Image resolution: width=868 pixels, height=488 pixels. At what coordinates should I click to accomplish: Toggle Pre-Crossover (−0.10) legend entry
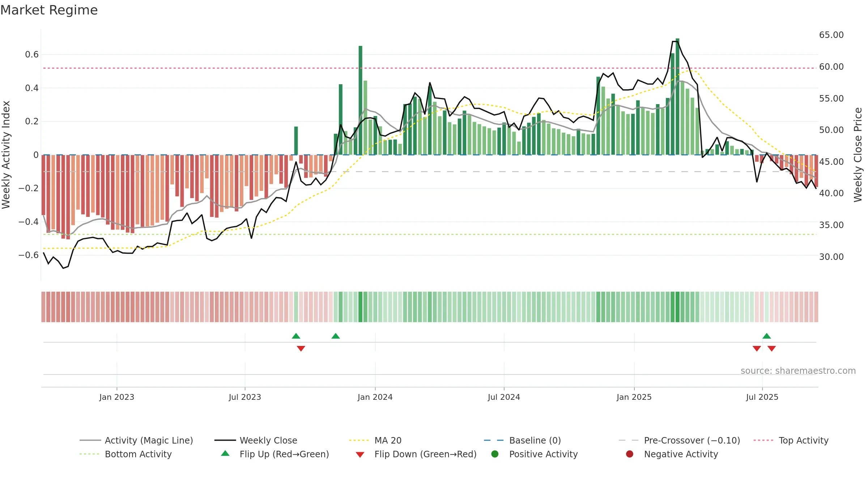point(679,440)
